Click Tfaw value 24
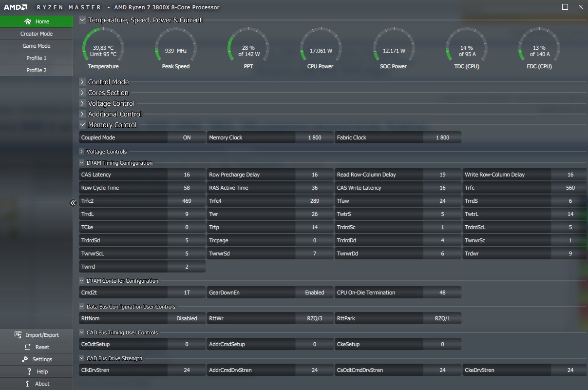Screen dimensions: 588x390 coord(442,201)
